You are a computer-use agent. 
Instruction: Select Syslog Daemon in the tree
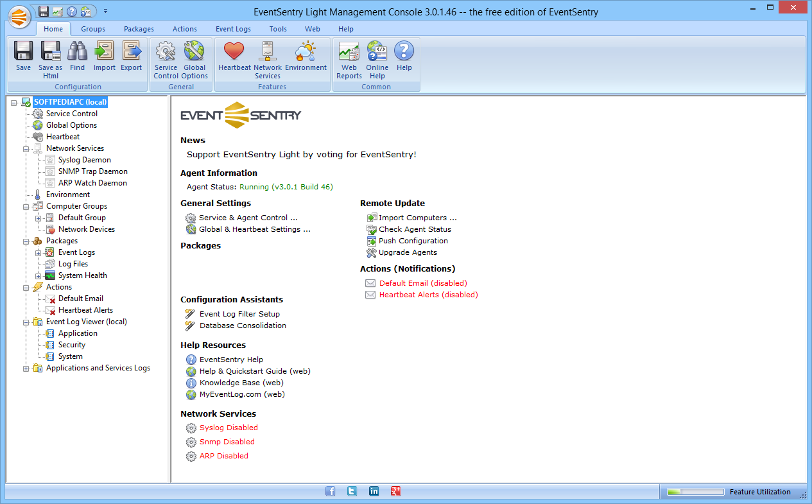click(84, 160)
